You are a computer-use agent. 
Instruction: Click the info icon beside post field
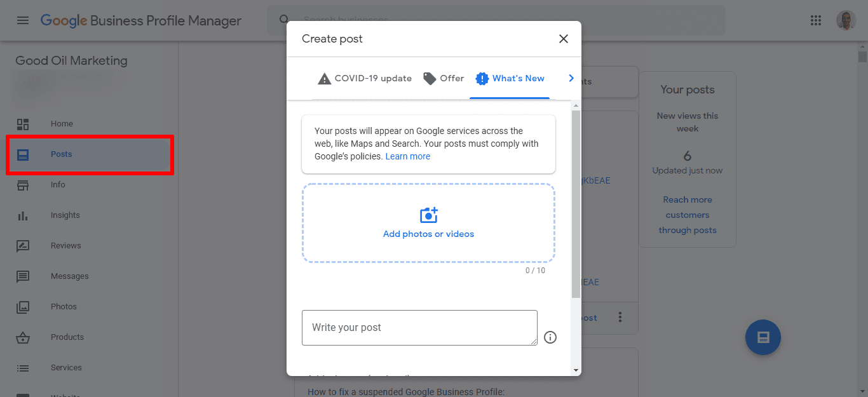tap(550, 337)
